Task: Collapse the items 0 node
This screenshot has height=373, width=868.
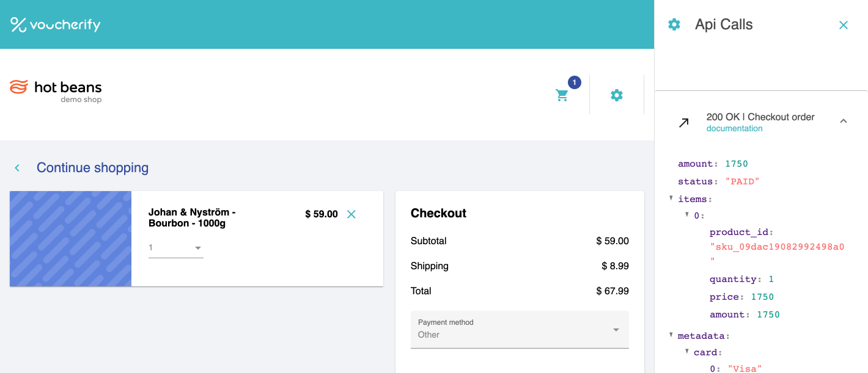Action: click(x=687, y=215)
